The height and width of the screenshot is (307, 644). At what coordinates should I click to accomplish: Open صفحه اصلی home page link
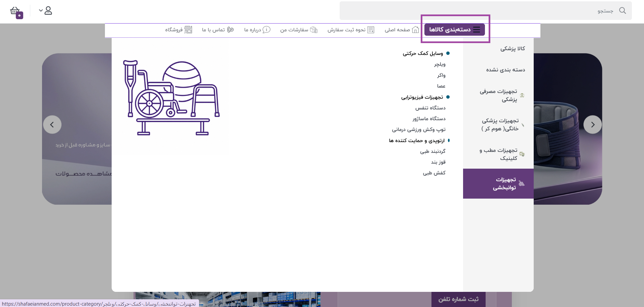pyautogui.click(x=397, y=30)
